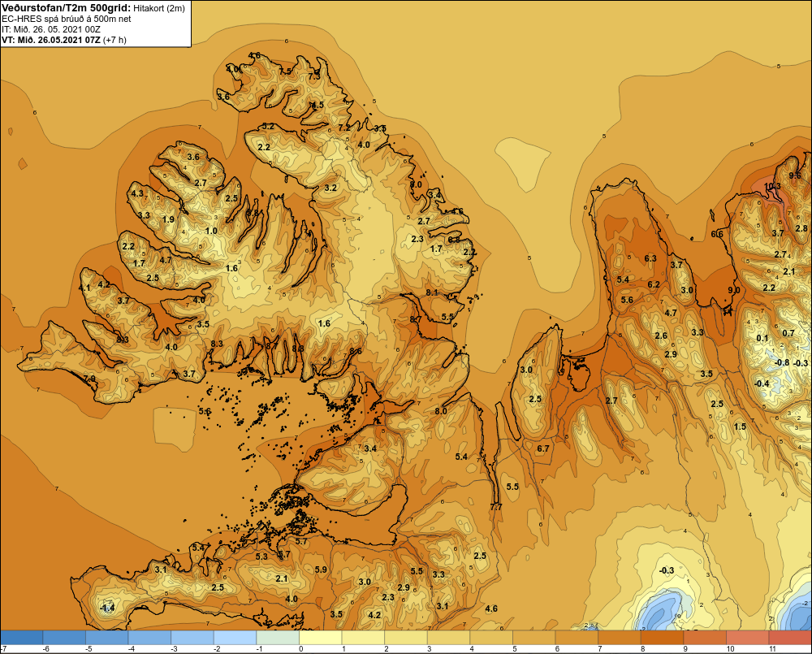812x654 pixels.
Task: Click the legend color band between 0 and 1
Action: pos(321,637)
